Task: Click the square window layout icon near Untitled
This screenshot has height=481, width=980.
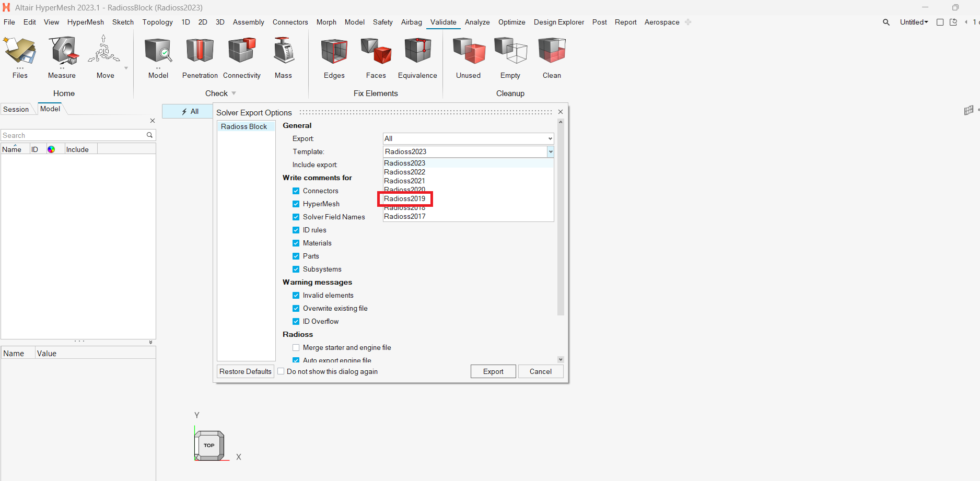Action: coord(940,22)
